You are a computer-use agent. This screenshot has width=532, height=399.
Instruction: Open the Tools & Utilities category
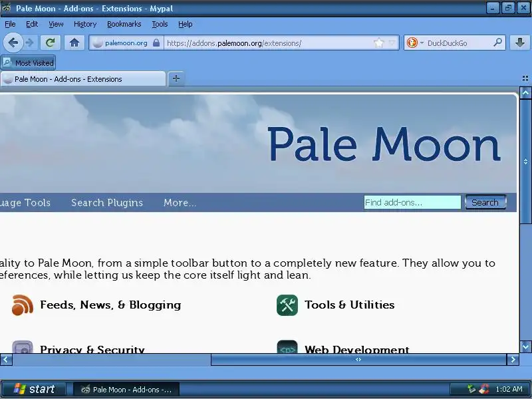(x=350, y=305)
